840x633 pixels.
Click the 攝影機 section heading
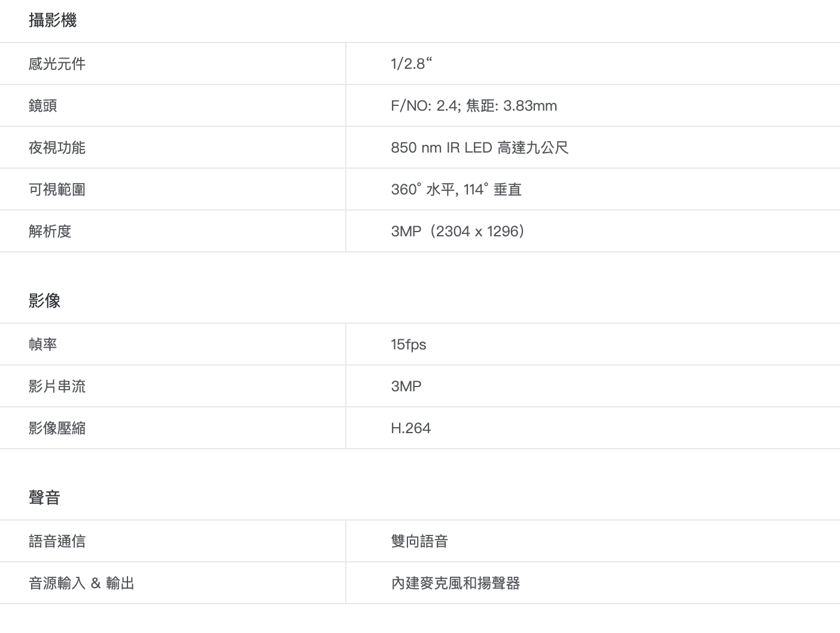tap(53, 20)
